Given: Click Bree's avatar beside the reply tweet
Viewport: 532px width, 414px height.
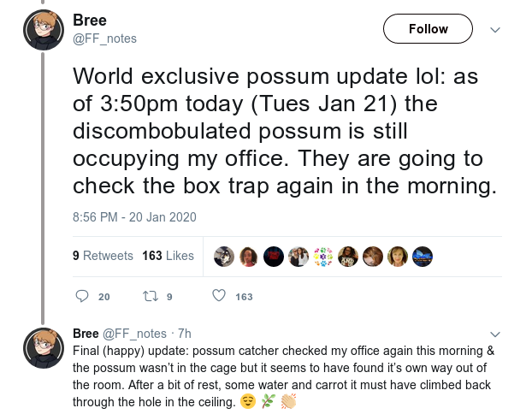Looking at the screenshot, I should pos(44,347).
